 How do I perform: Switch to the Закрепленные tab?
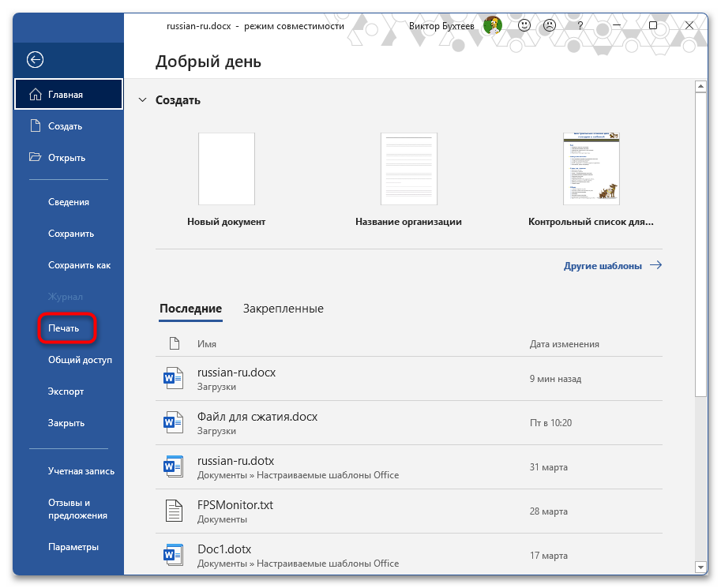(x=284, y=309)
